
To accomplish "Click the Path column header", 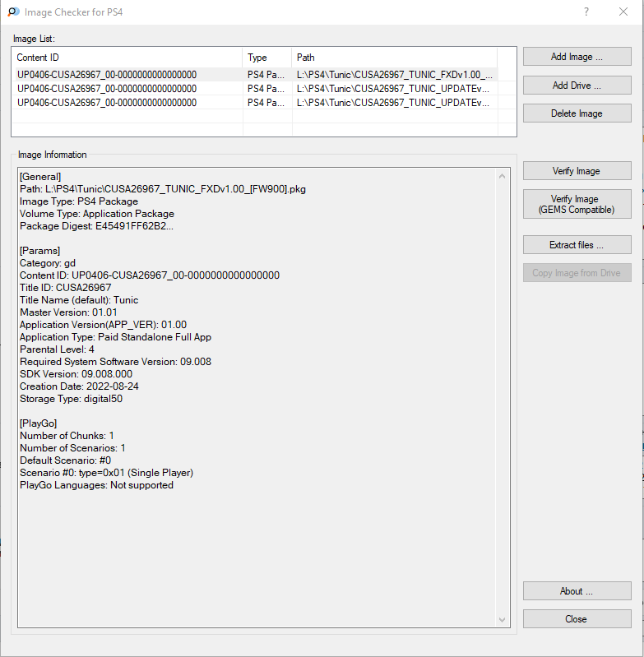I will [394, 58].
